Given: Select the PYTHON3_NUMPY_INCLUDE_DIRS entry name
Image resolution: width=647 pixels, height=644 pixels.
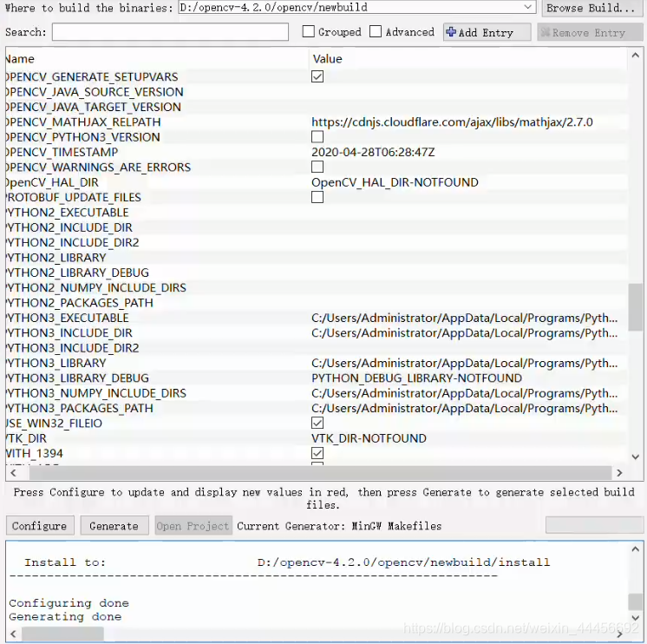Looking at the screenshot, I should 96,393.
